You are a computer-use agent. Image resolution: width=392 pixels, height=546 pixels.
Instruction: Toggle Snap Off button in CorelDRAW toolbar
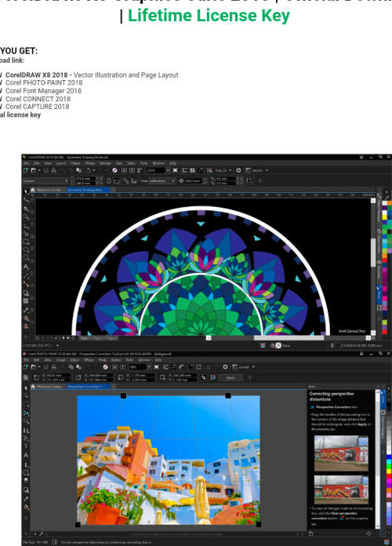click(x=209, y=170)
